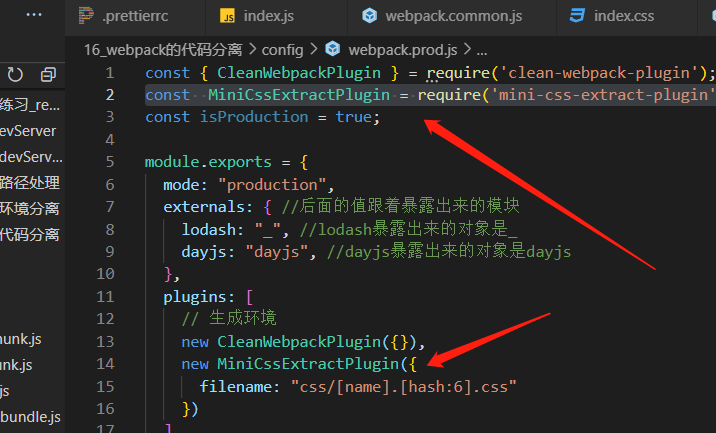Screen dimensions: 716x433
Task: Click line number 1 in gutter
Action: click(110, 73)
